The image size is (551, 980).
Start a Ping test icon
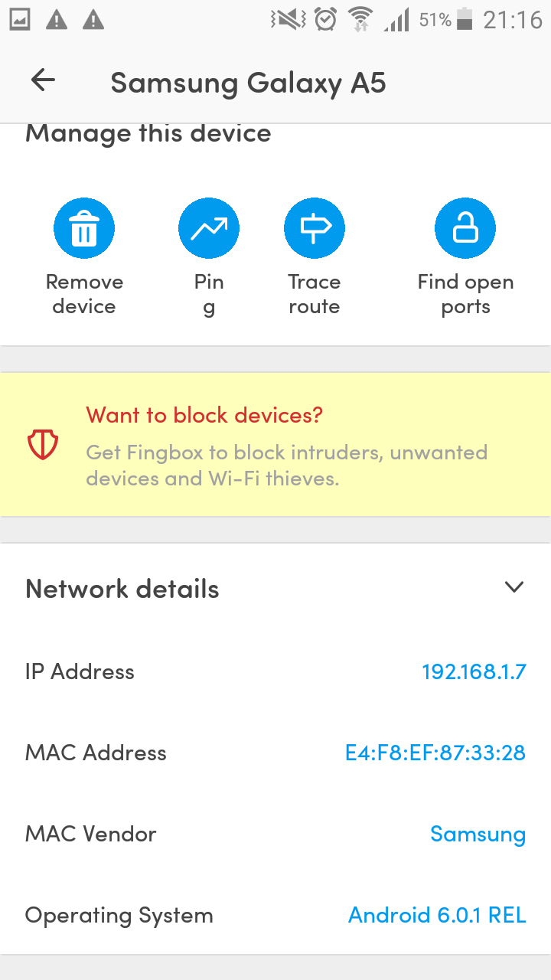[209, 228]
